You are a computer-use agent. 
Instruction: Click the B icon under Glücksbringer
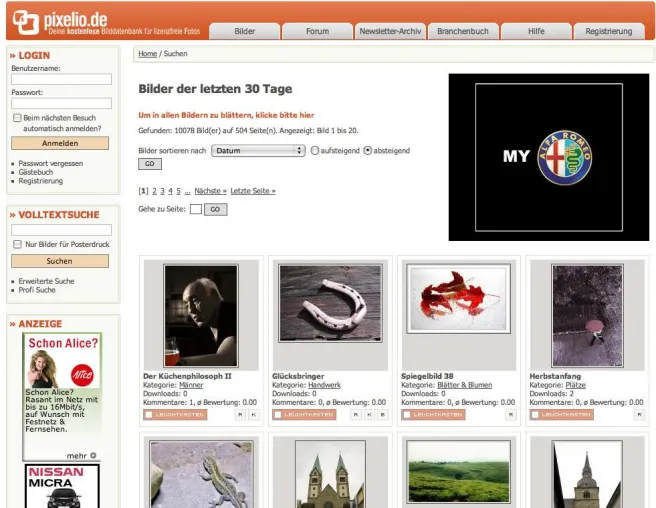click(x=382, y=415)
